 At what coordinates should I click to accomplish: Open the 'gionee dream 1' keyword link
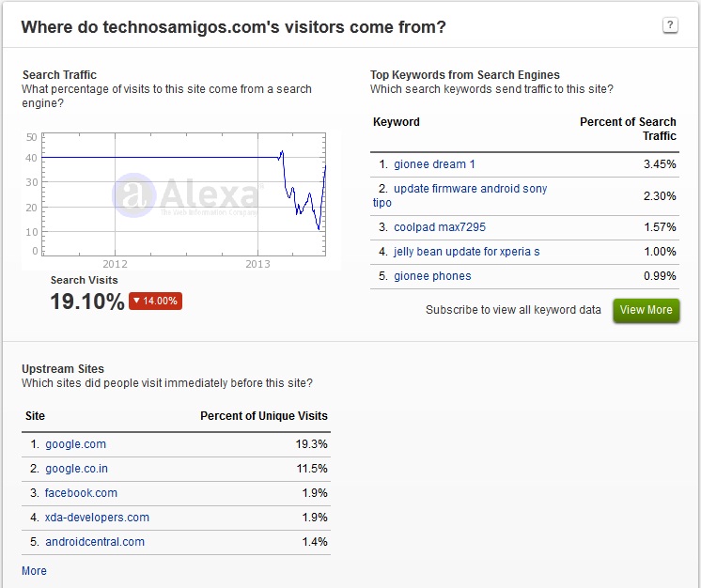click(434, 164)
